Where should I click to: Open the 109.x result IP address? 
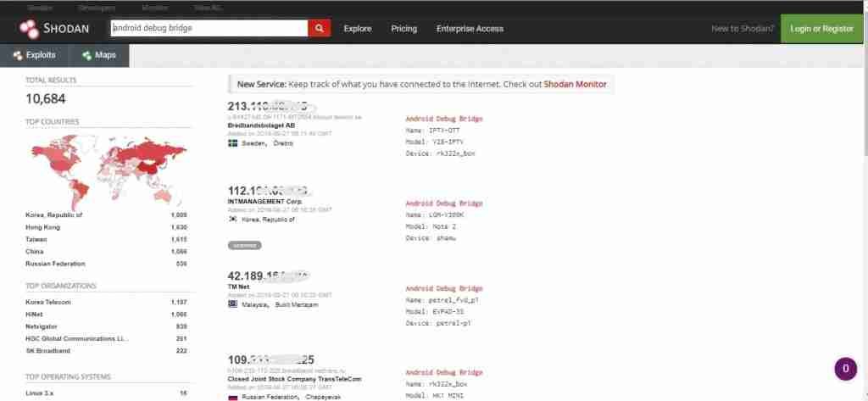click(270, 360)
